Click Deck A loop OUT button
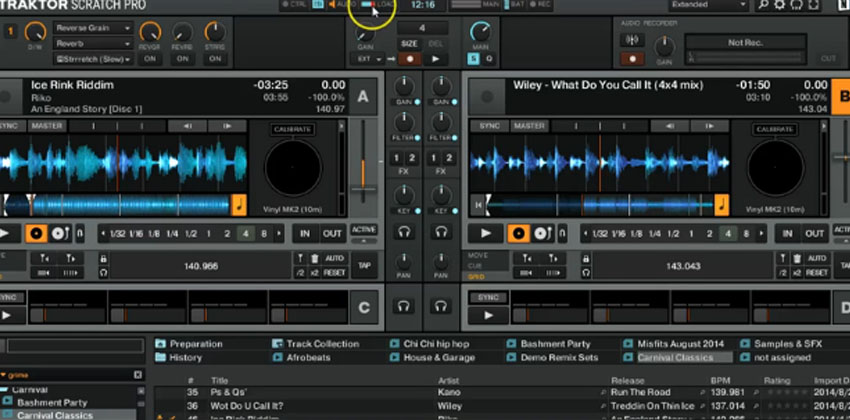 click(332, 234)
